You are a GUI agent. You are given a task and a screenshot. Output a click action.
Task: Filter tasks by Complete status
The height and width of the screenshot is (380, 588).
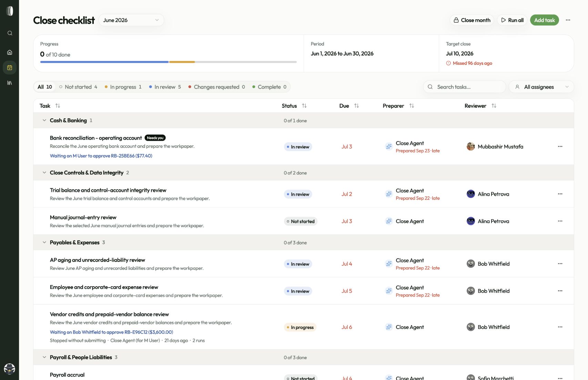click(x=269, y=87)
